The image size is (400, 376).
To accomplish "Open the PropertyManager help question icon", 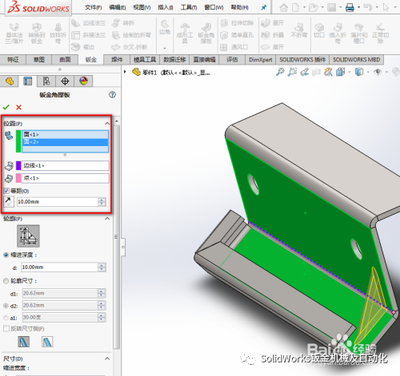I will click(112, 95).
